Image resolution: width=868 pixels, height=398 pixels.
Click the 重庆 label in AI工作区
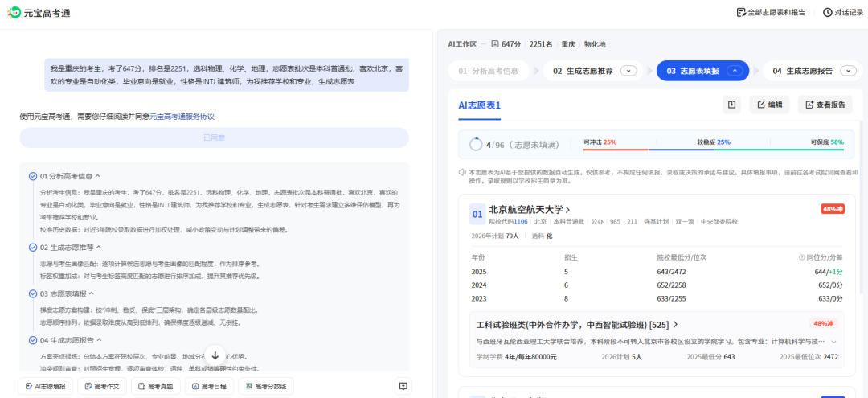coord(568,44)
